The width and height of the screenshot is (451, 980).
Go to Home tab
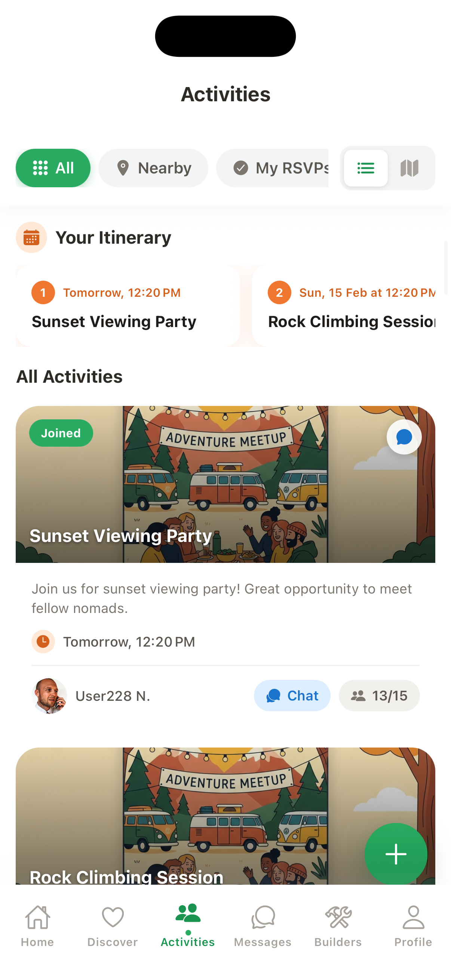coord(37,926)
